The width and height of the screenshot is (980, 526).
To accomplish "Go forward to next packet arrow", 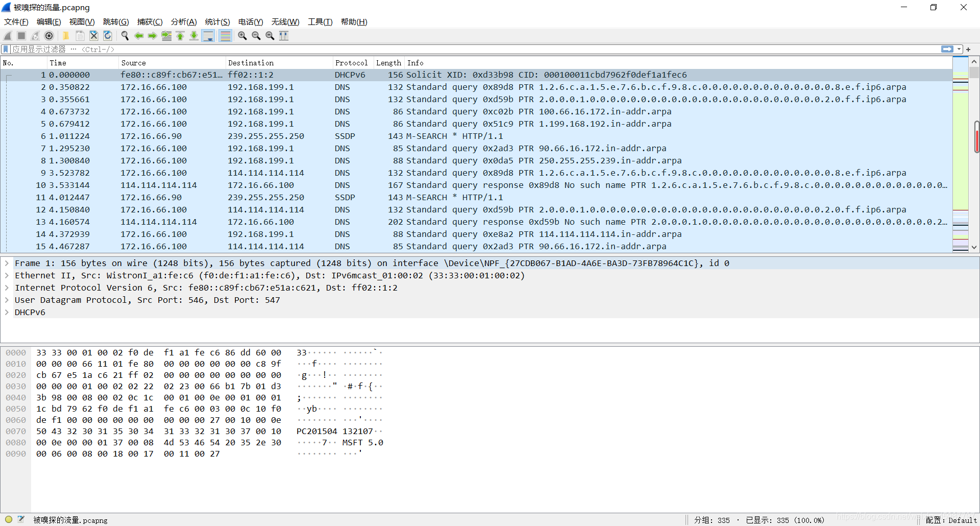I will click(152, 36).
